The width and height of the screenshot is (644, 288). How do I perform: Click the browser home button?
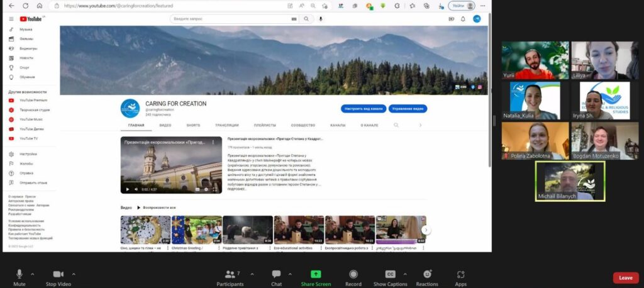pyautogui.click(x=40, y=6)
